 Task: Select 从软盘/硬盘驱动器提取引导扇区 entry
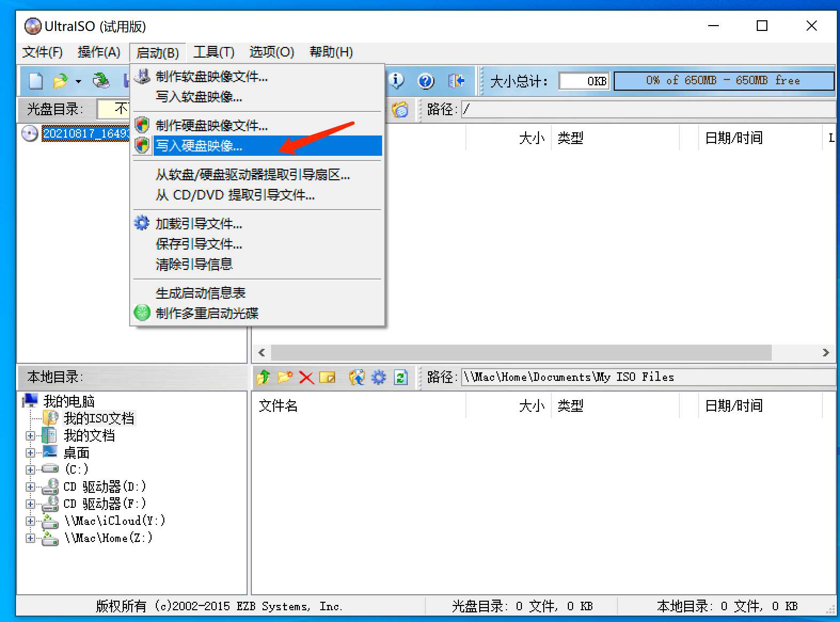(257, 175)
